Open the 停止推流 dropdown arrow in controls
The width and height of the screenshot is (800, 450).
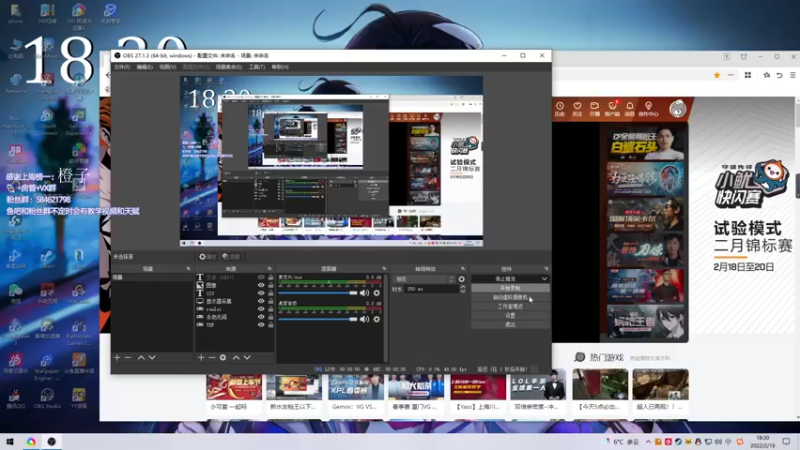544,279
